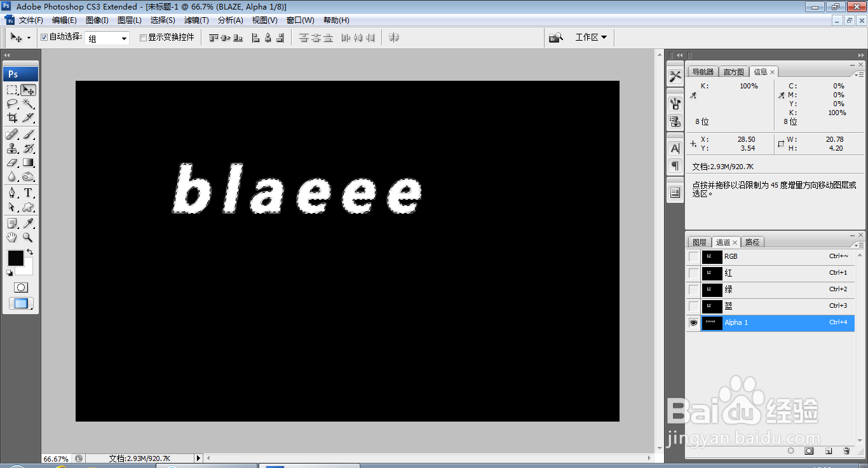This screenshot has height=468, width=868.
Task: Open status bar info arrow menu
Action: click(x=198, y=458)
